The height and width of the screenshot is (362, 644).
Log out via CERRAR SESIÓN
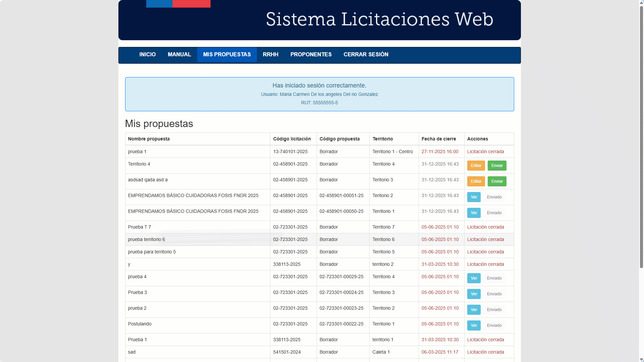[x=366, y=54]
